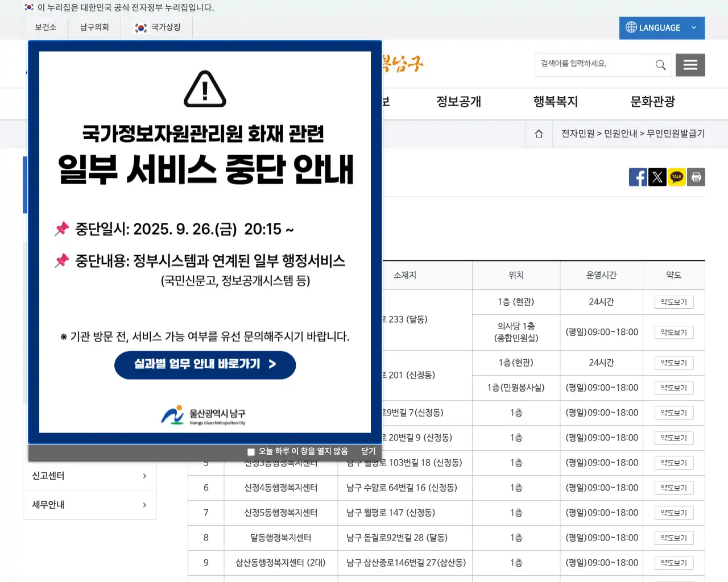Viewport: 728px width, 582px height.
Task: Click 신정4동행정복지센터 cell
Action: click(281, 488)
